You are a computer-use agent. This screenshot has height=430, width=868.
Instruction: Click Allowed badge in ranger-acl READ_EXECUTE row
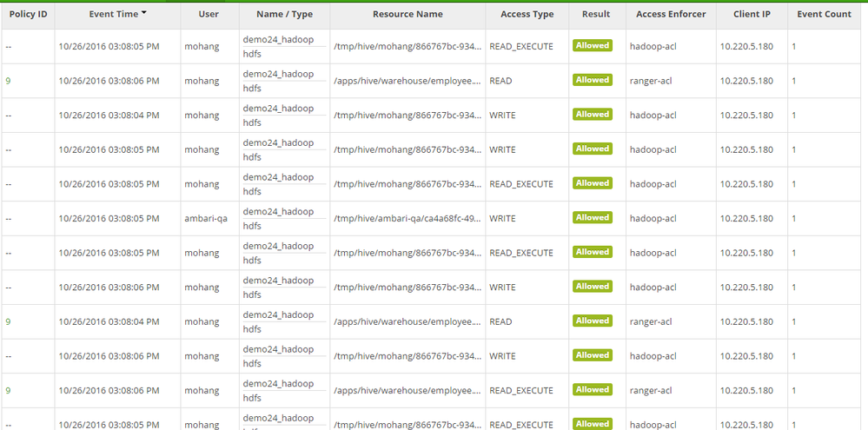coord(593,389)
